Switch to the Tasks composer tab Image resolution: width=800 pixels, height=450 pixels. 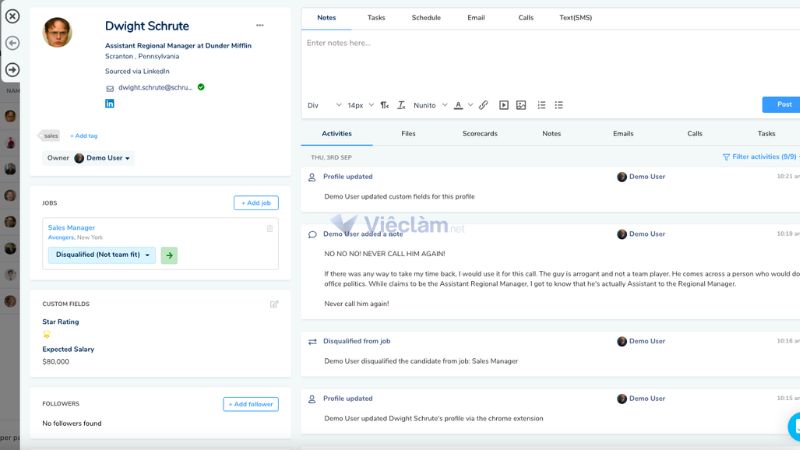pos(376,18)
